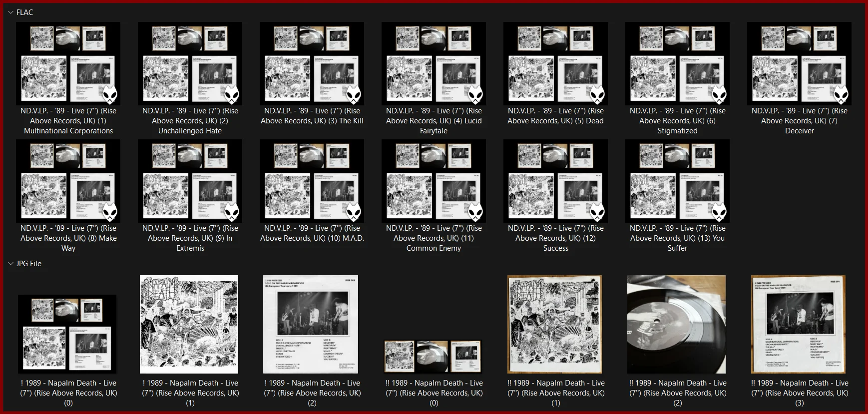Image resolution: width=868 pixels, height=414 pixels.
Task: Click file name ending '(6) Stigmatized'
Action: coord(678,121)
